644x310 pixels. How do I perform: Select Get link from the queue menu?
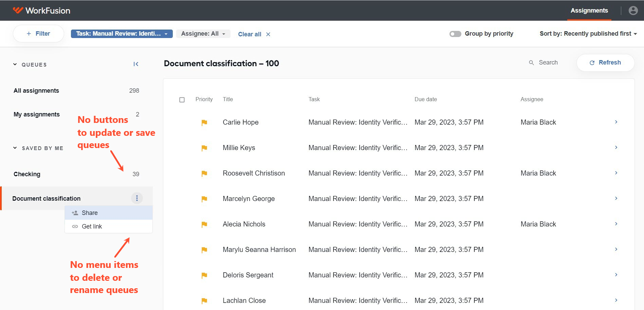(109, 226)
